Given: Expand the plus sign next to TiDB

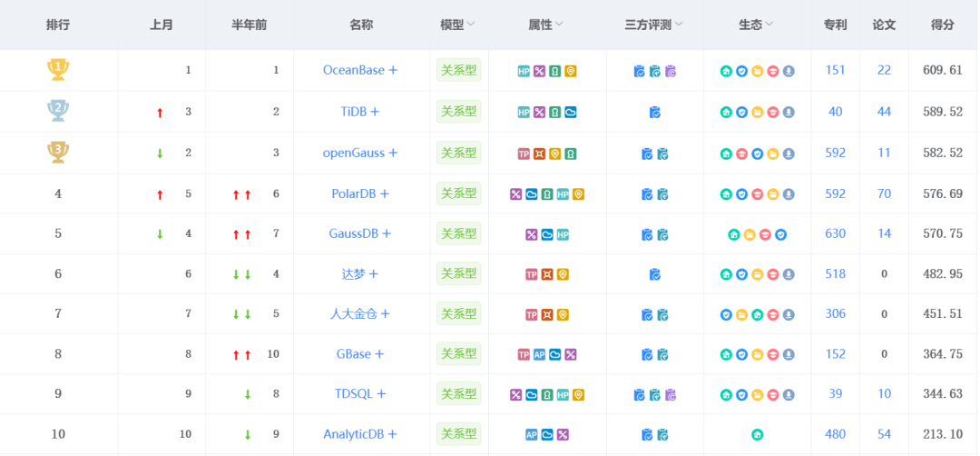Looking at the screenshot, I should [375, 112].
